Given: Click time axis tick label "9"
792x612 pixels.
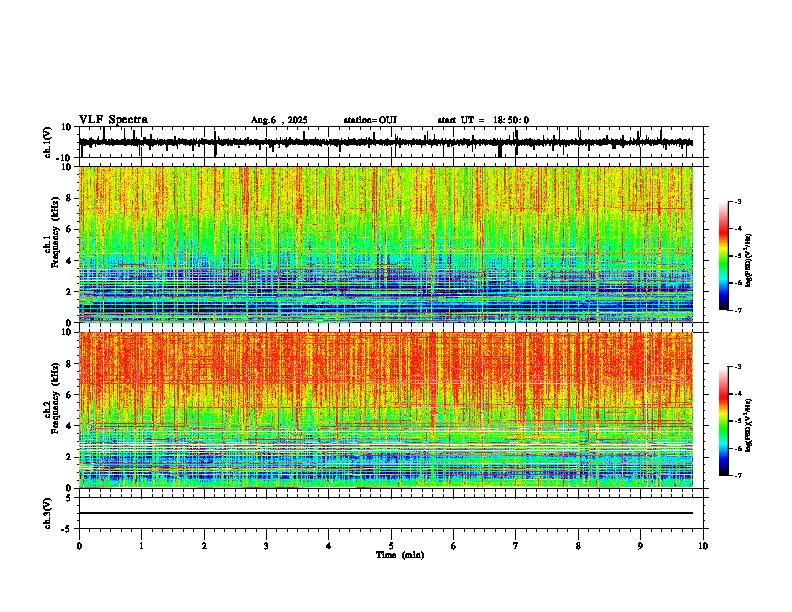Looking at the screenshot, I should [x=641, y=546].
